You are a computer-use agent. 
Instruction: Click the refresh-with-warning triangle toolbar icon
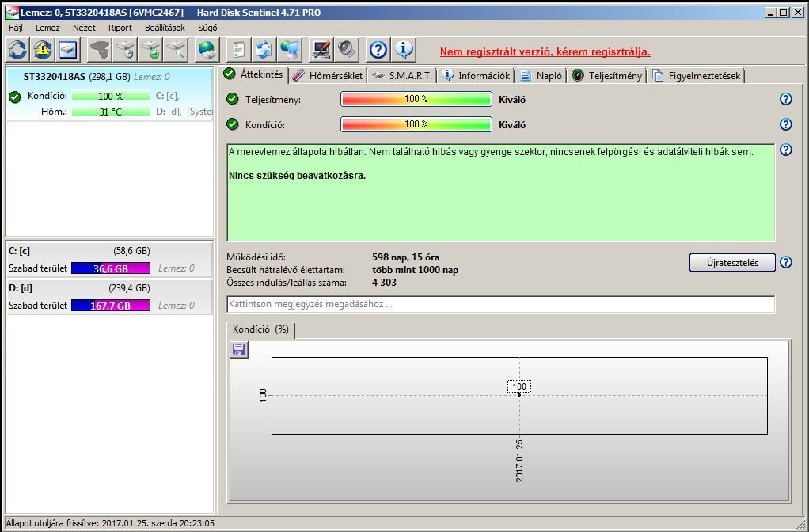(x=42, y=50)
